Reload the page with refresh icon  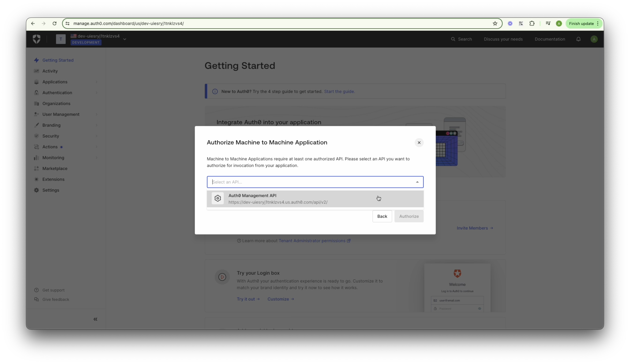tap(55, 23)
